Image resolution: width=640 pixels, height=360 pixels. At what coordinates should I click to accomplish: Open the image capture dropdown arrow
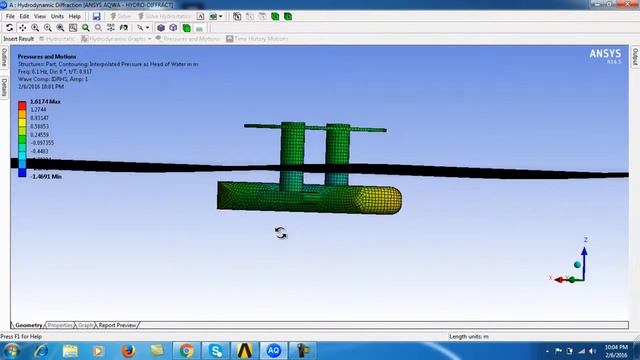pos(221,16)
